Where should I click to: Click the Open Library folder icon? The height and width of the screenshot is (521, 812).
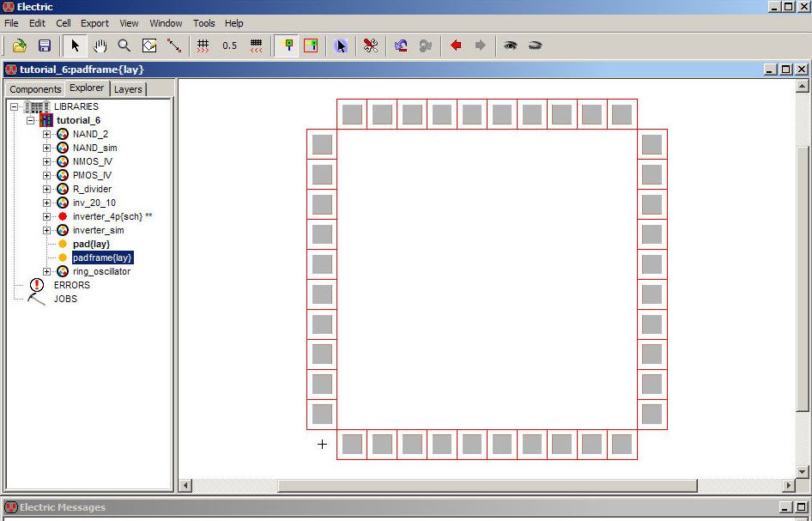click(19, 45)
